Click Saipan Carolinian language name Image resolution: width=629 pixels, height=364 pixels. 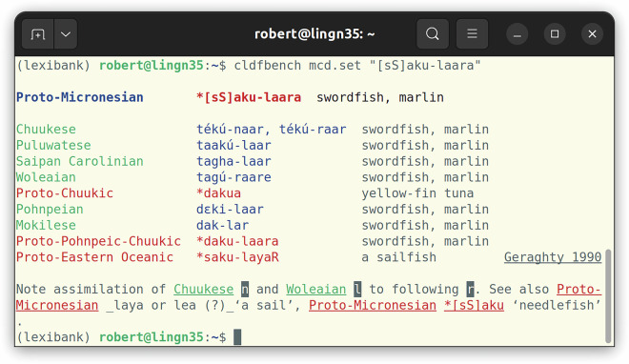pos(80,161)
